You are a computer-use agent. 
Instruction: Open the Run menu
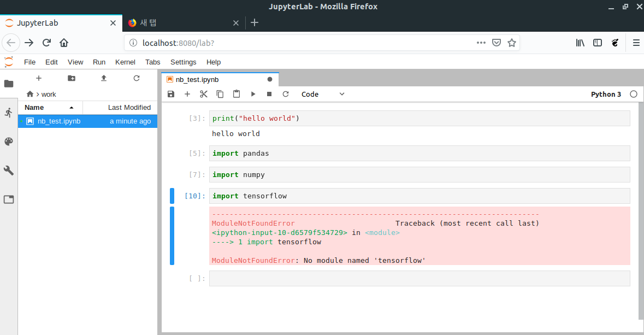tap(99, 62)
